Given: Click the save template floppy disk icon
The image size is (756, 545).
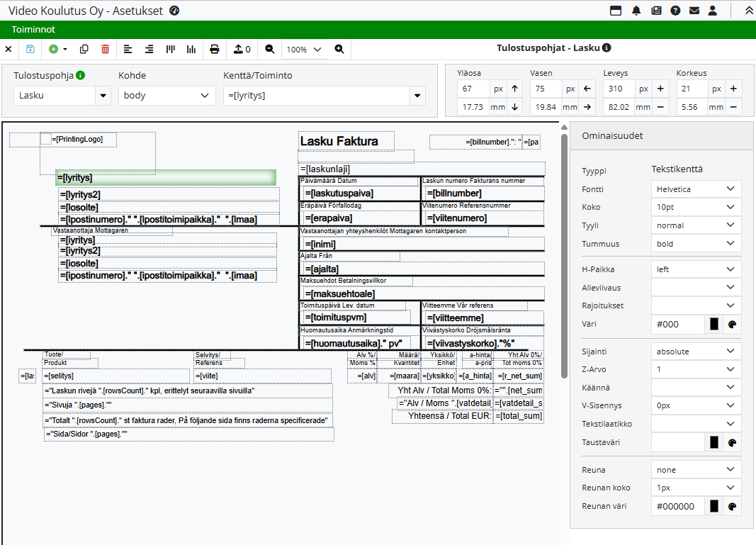Looking at the screenshot, I should click(30, 49).
